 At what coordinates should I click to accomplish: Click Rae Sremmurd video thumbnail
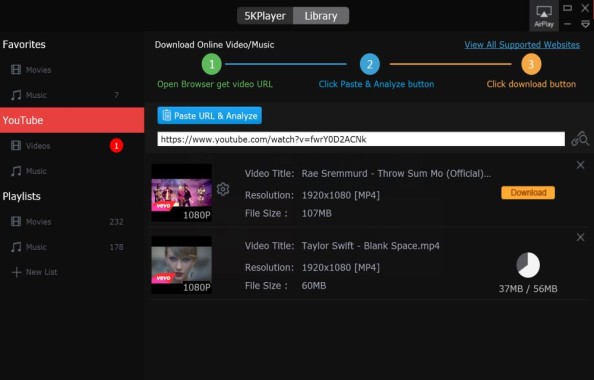pos(181,193)
